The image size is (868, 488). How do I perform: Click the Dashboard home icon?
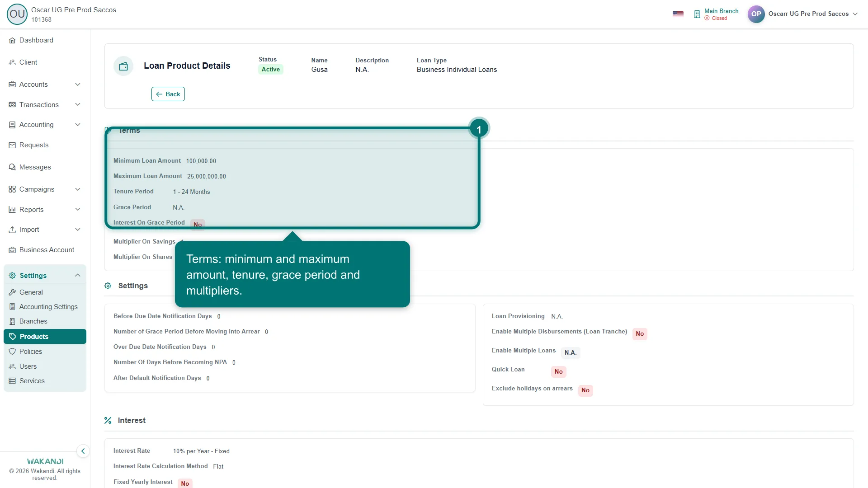pyautogui.click(x=12, y=41)
